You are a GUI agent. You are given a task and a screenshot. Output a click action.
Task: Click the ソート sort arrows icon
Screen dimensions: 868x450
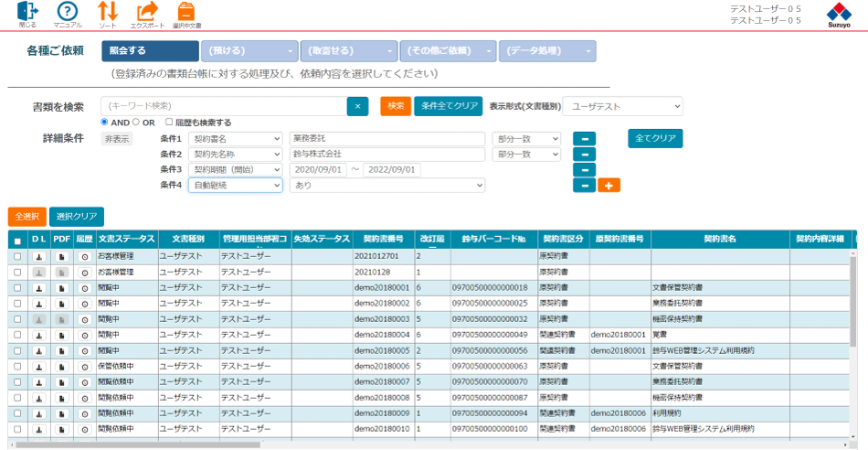point(108,12)
